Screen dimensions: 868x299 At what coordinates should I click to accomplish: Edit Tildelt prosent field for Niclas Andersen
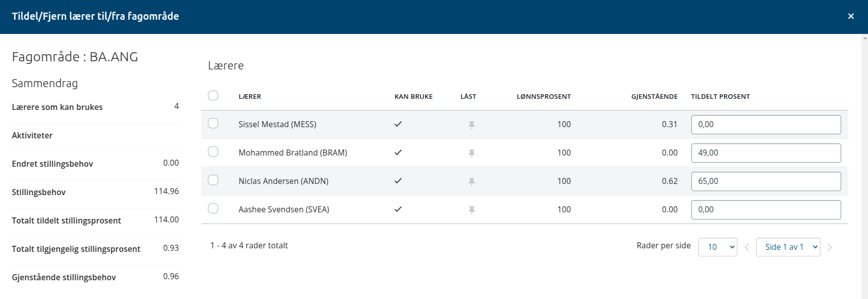point(766,181)
